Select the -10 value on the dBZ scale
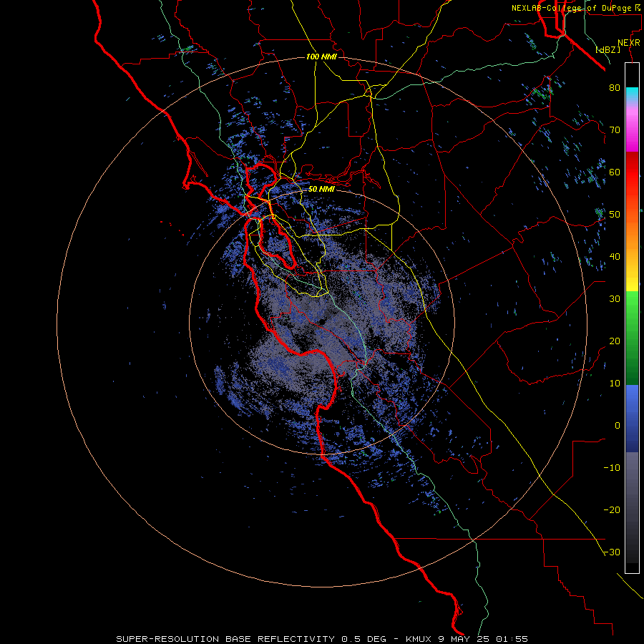The width and height of the screenshot is (644, 644). point(612,468)
